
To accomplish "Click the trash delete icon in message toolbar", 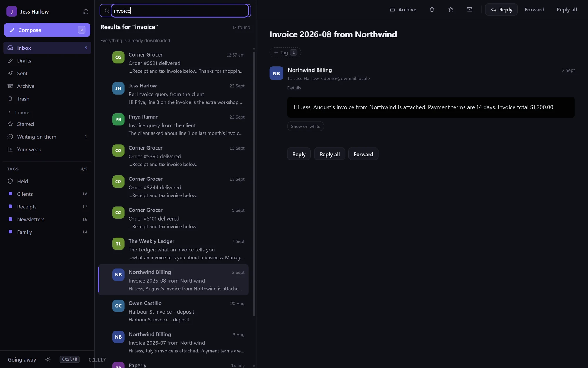I will 432,9.
